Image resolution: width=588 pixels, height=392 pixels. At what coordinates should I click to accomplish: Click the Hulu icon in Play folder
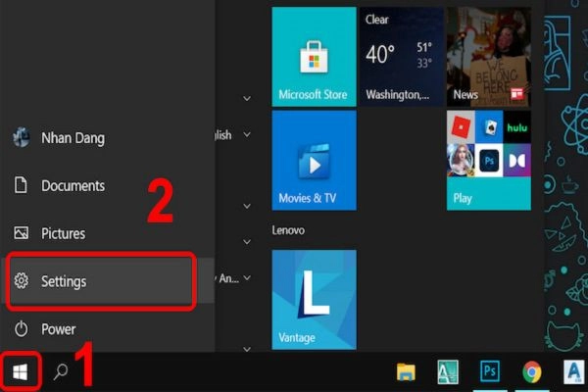click(515, 126)
